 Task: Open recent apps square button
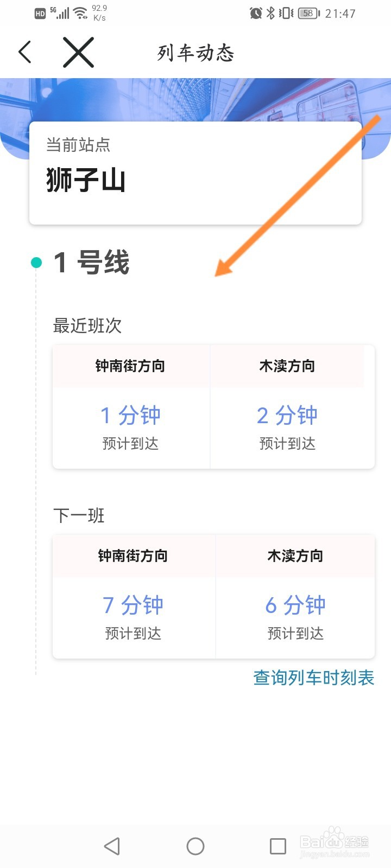click(278, 846)
